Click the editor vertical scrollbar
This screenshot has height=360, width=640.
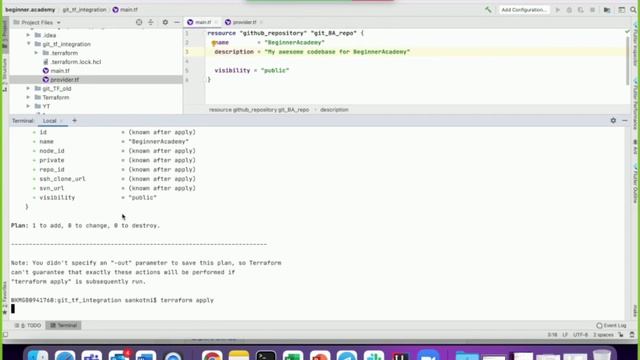click(627, 61)
